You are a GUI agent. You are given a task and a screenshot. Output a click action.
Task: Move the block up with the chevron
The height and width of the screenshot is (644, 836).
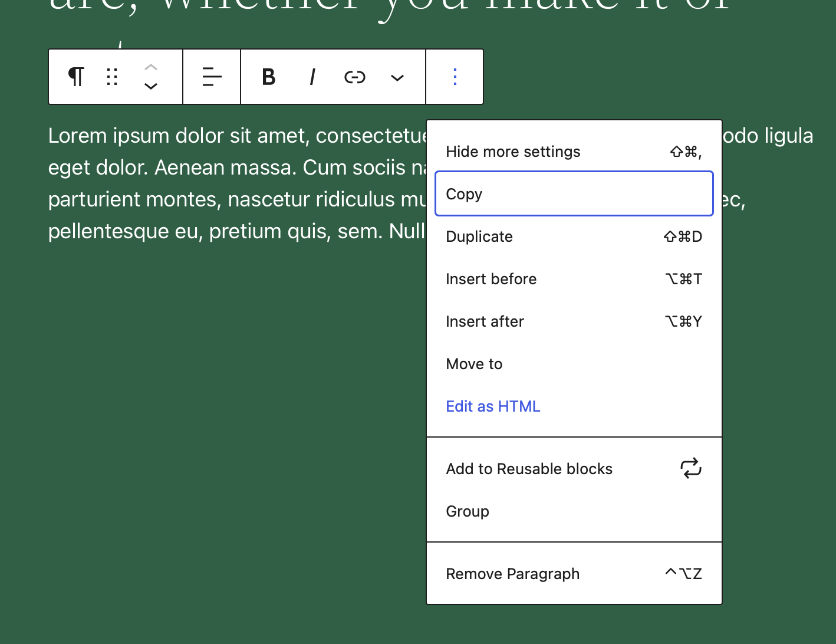click(151, 67)
